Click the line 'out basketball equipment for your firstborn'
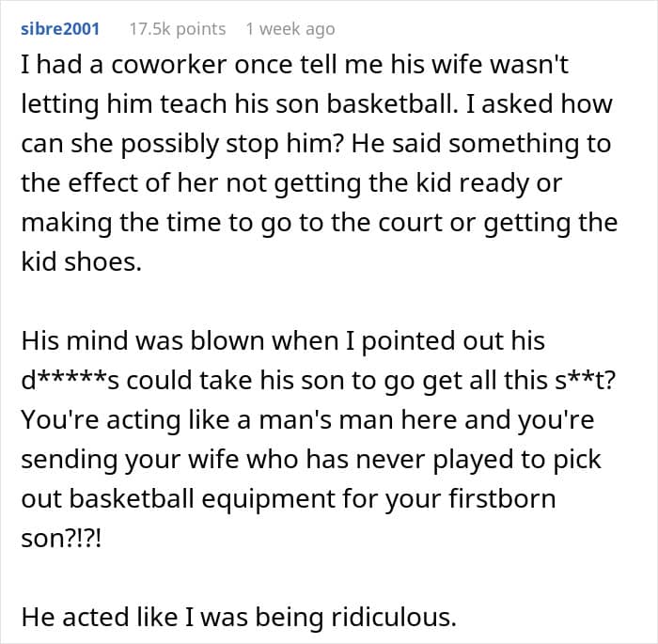The image size is (658, 644). pos(288,499)
